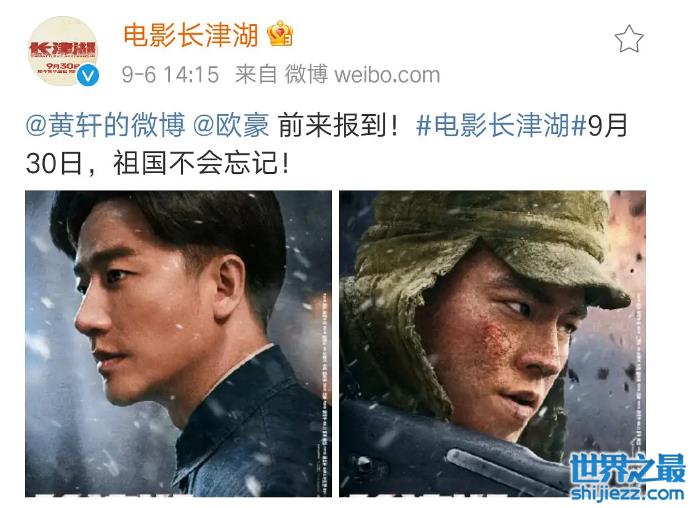Click the 来自 source label

(x=256, y=74)
